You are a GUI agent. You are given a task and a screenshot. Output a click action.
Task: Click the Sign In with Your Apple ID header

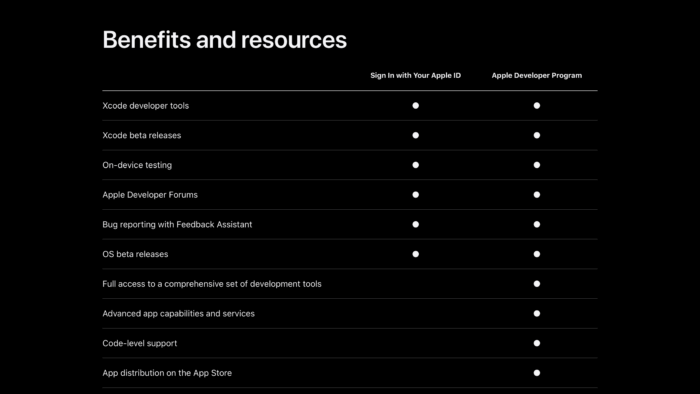416,75
